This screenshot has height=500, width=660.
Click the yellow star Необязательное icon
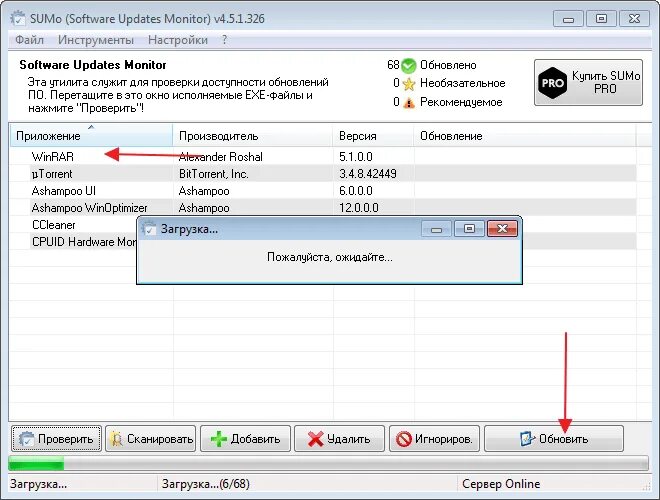(x=409, y=84)
